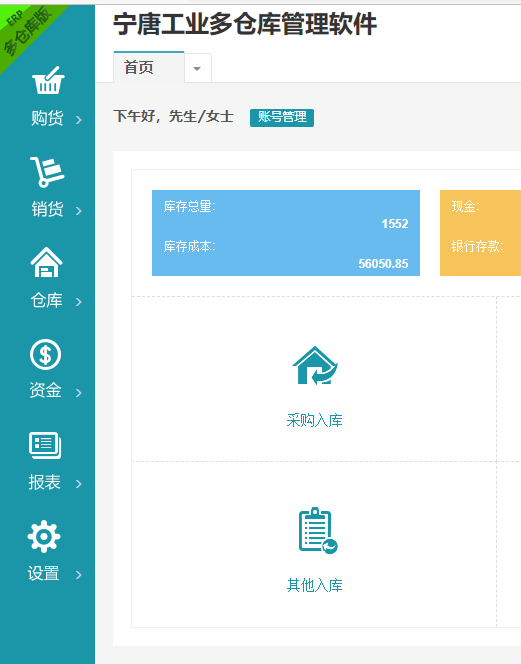Open the 采购入库 text link
Image resolution: width=521 pixels, height=664 pixels.
pyautogui.click(x=314, y=421)
